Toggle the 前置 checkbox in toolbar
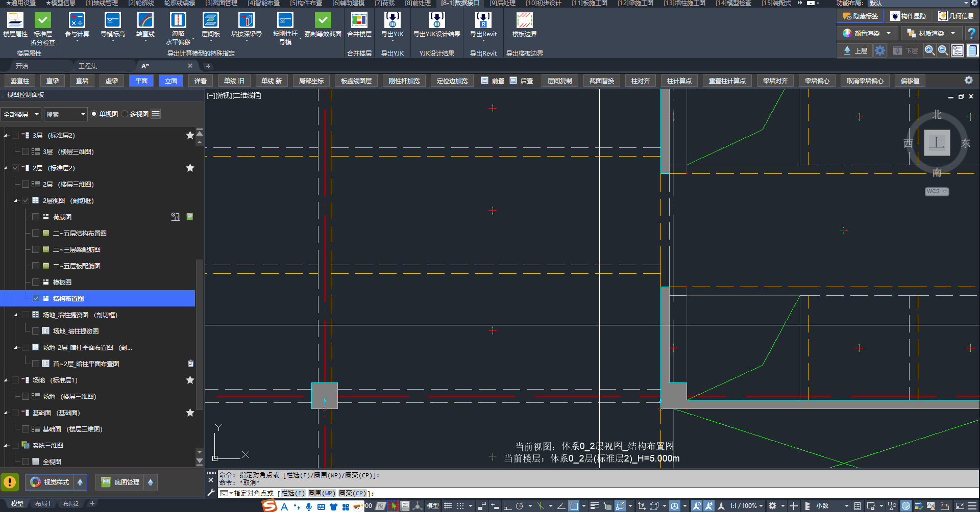980x512 pixels. 485,81
